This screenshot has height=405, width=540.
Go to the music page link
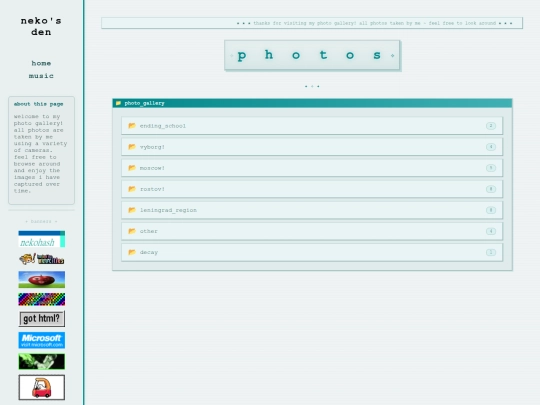click(x=41, y=76)
